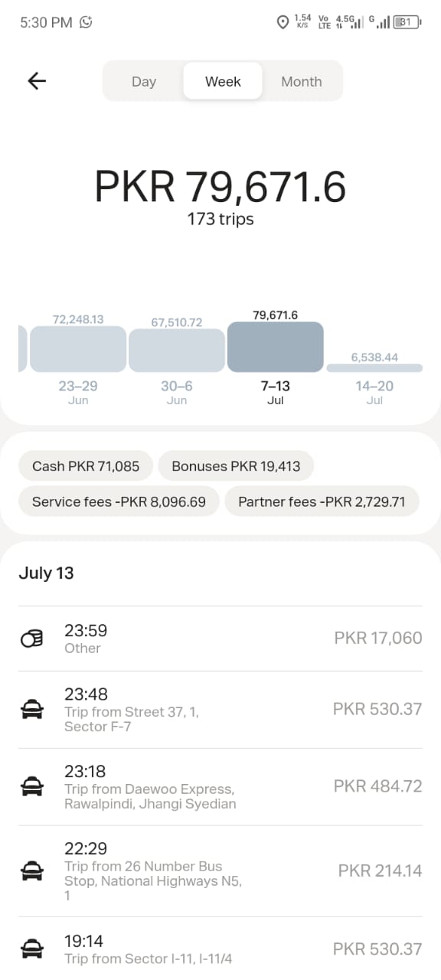Tap the battery indicator in status bar
Viewport: 441px width, 980px height.
pos(407,22)
